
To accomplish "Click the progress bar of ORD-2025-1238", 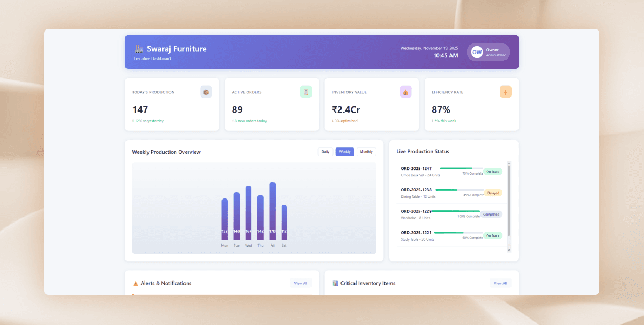I will pos(460,189).
